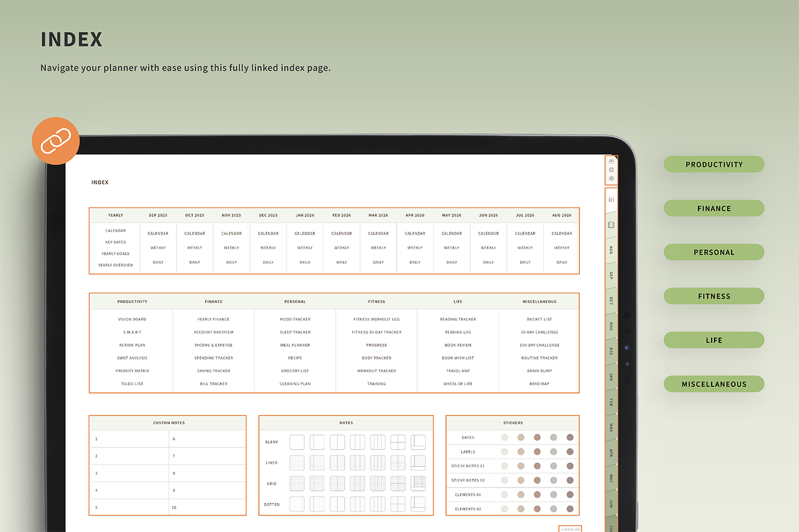Select the four-quadrant lined notes template
Viewport: 799px width, 532px height.
pos(398,463)
